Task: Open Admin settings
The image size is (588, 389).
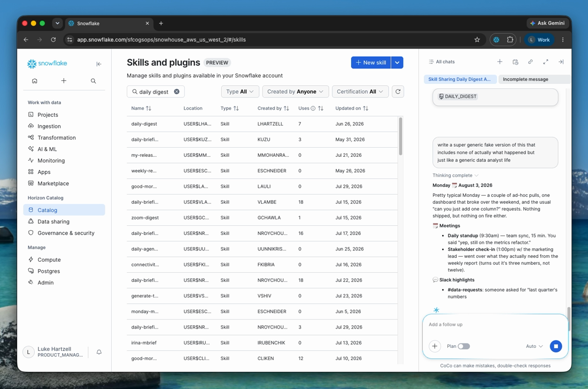Action: click(64, 283)
